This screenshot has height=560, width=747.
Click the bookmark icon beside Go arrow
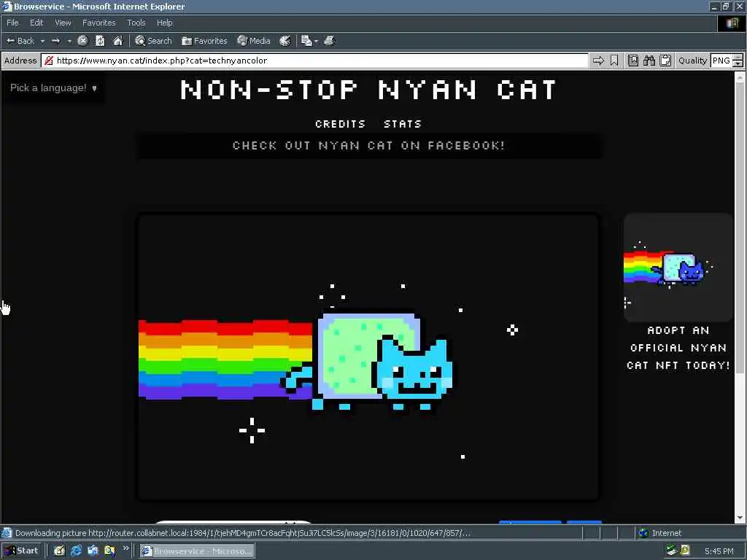tap(614, 61)
